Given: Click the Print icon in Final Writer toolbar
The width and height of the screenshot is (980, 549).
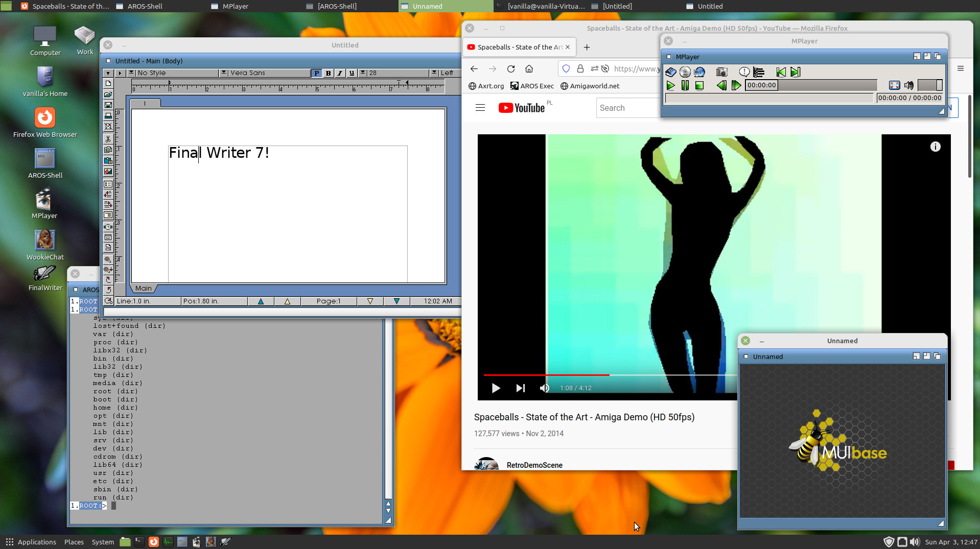Looking at the screenshot, I should (108, 116).
